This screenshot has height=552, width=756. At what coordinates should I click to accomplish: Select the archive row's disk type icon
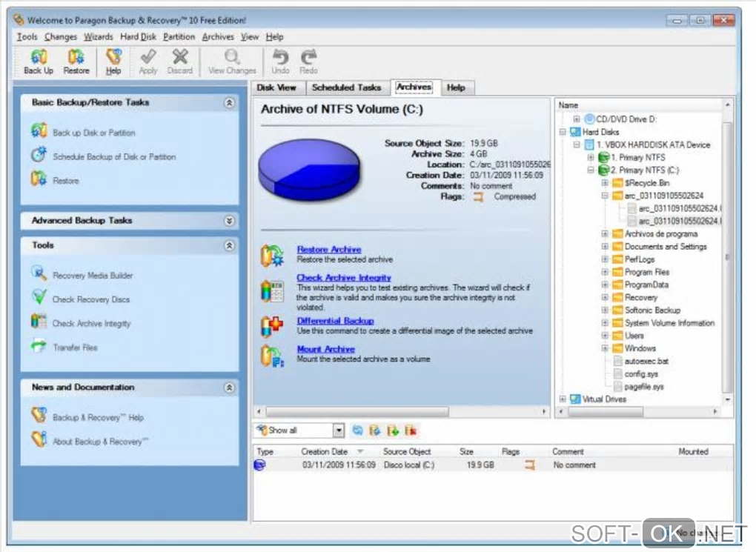point(259,465)
